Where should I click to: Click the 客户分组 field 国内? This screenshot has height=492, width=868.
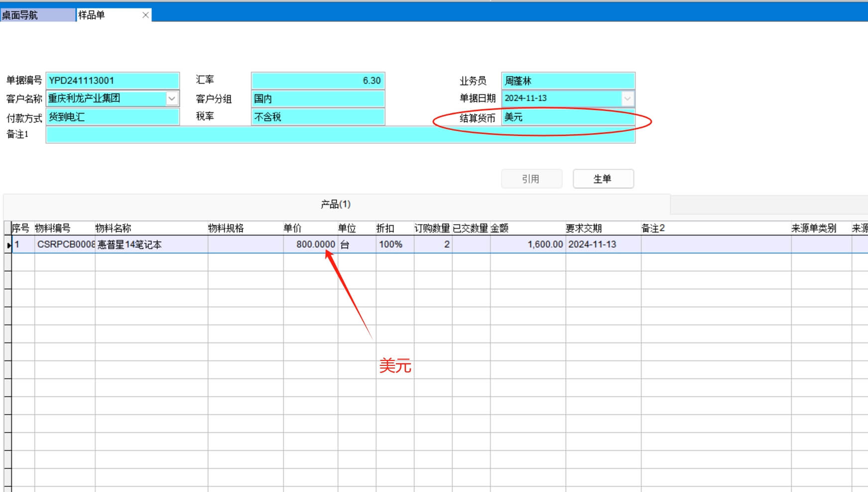click(x=318, y=99)
